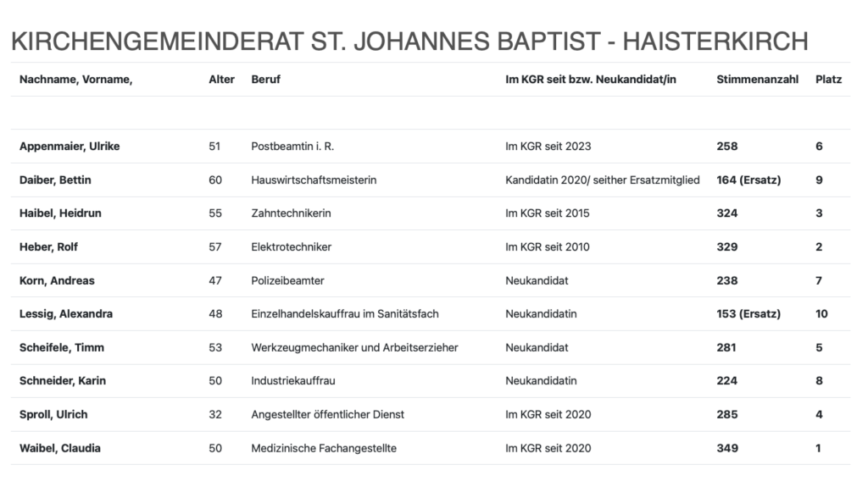Image resolution: width=868 pixels, height=487 pixels.
Task: Click the 'Platz' column header
Action: click(828, 80)
